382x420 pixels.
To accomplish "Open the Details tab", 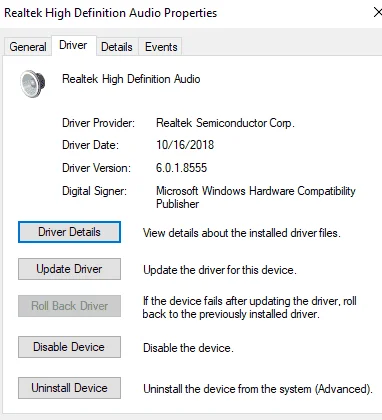I will 117,47.
